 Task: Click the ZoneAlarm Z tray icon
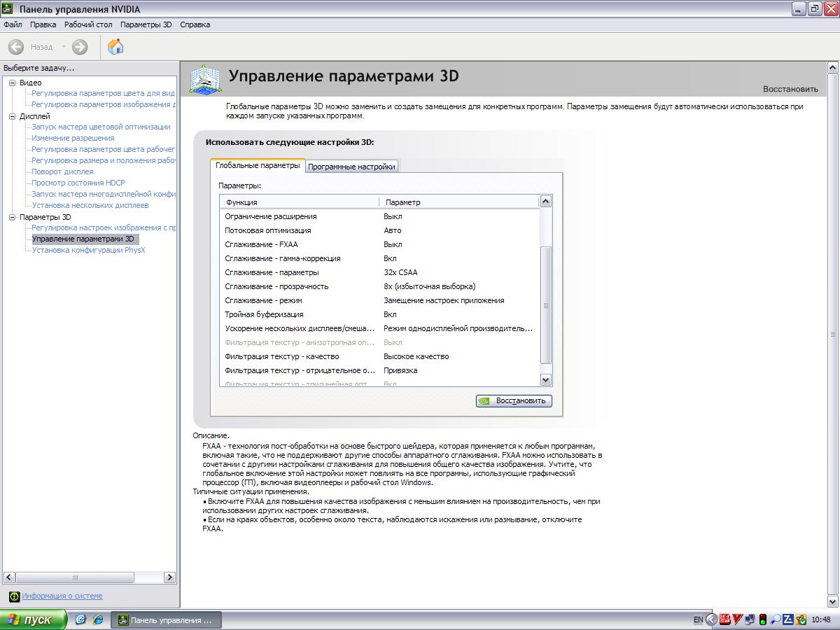787,619
